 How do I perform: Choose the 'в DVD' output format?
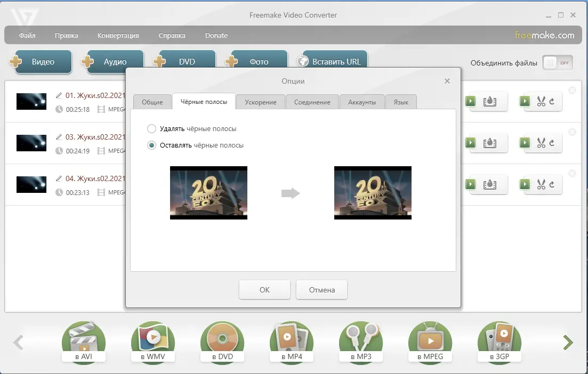coord(222,342)
